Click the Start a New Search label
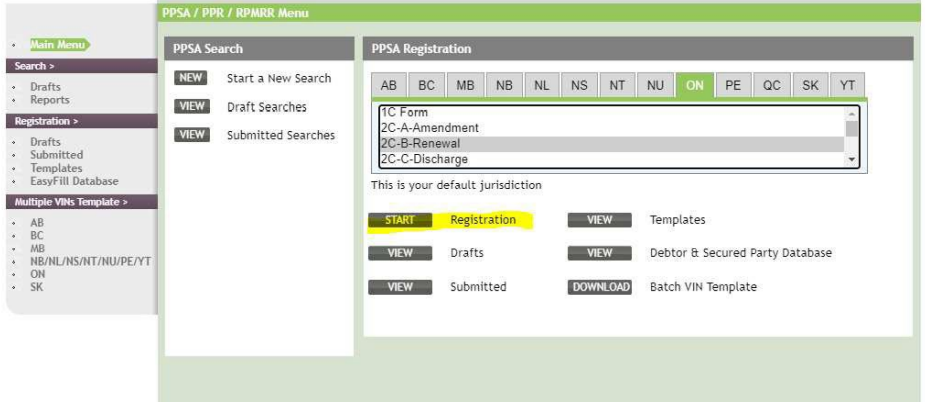This screenshot has width=925, height=402. (279, 79)
